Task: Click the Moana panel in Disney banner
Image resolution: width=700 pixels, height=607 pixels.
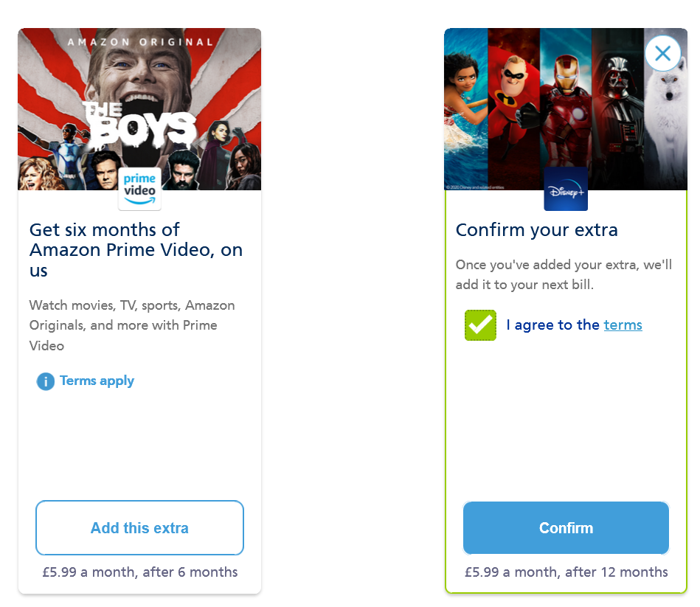Action: (465, 103)
